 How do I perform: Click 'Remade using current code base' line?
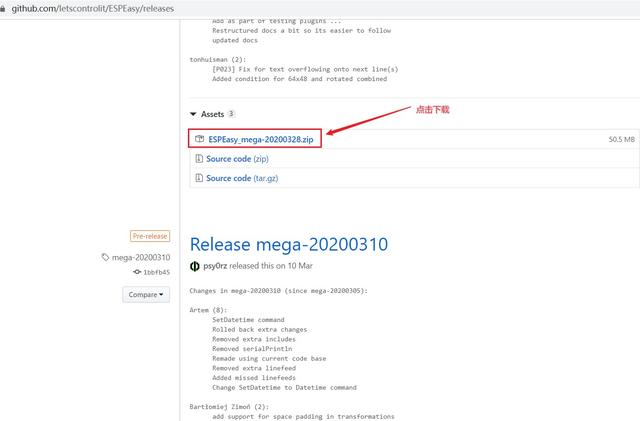pyautogui.click(x=269, y=359)
